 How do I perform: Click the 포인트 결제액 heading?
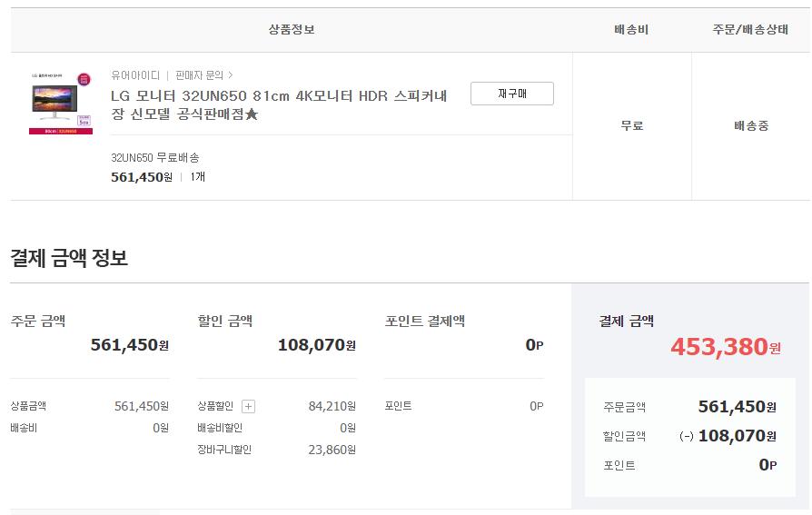[425, 322]
